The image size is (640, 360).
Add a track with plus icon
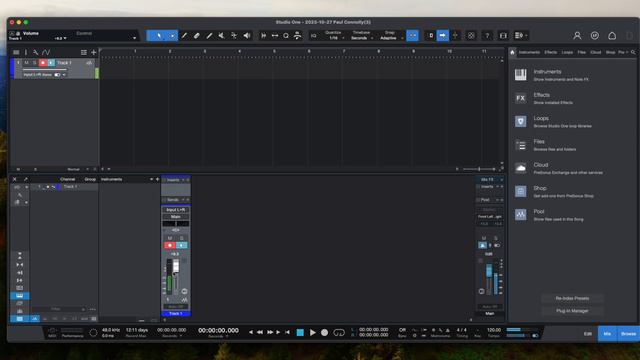[94, 52]
